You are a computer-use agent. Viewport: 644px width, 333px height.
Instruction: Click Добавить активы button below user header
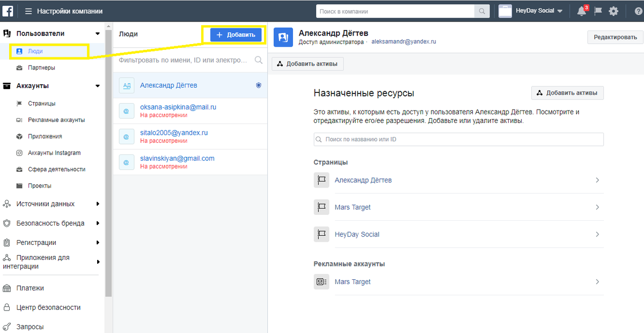308,64
